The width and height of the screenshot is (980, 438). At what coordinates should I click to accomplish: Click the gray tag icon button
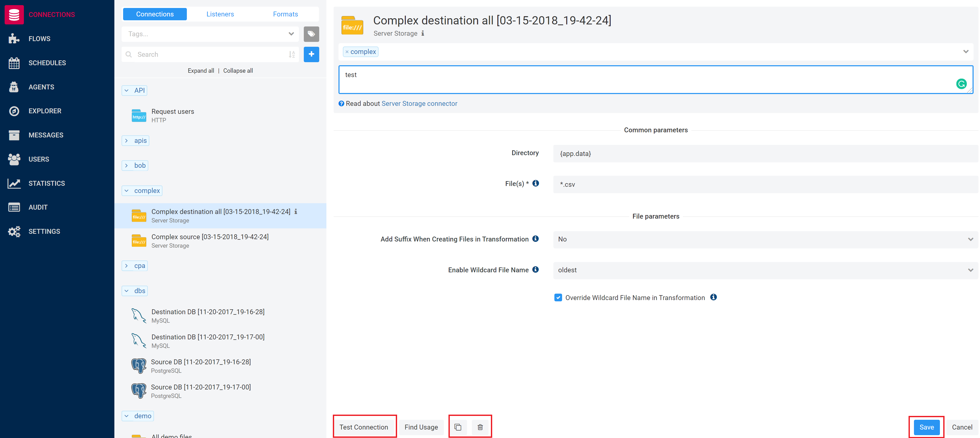pos(311,34)
